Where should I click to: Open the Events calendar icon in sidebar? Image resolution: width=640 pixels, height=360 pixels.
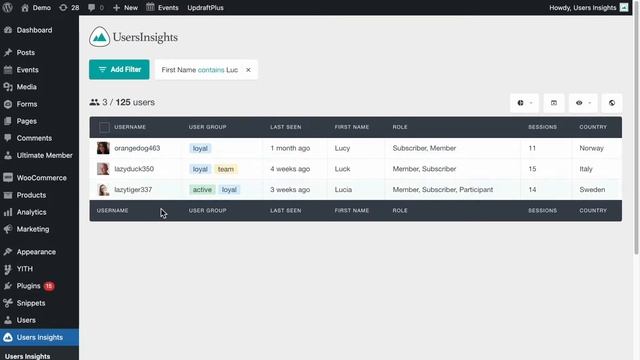pos(8,70)
